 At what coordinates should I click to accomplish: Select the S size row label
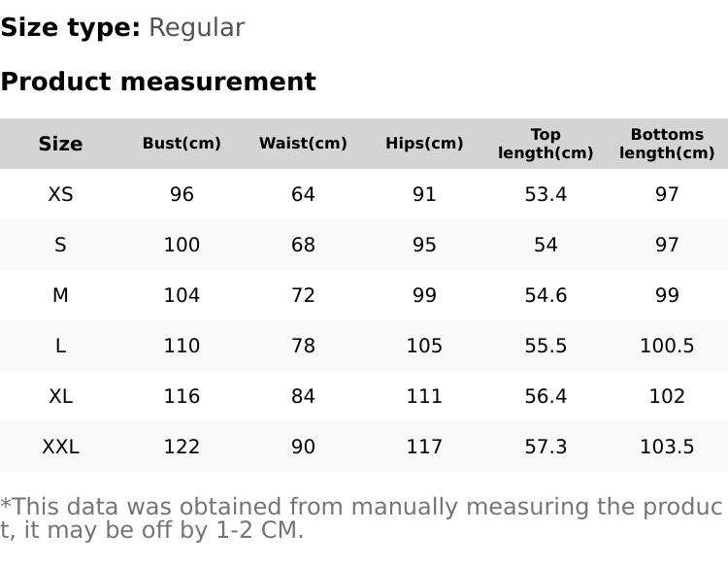[x=60, y=245]
